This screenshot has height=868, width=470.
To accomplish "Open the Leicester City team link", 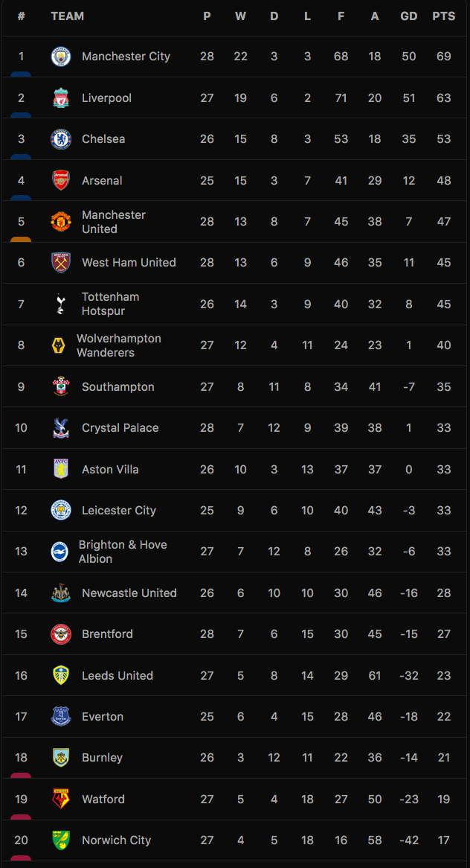I will coord(119,511).
